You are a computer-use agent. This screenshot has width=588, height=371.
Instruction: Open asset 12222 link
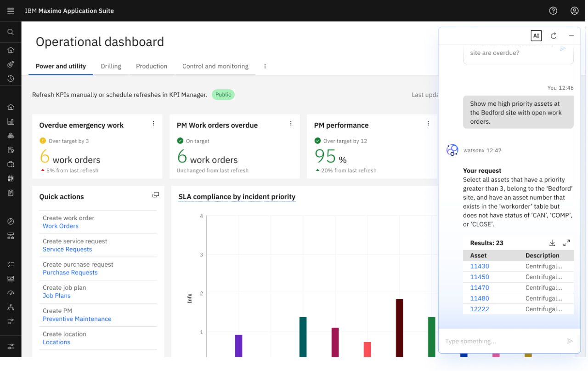coord(480,309)
